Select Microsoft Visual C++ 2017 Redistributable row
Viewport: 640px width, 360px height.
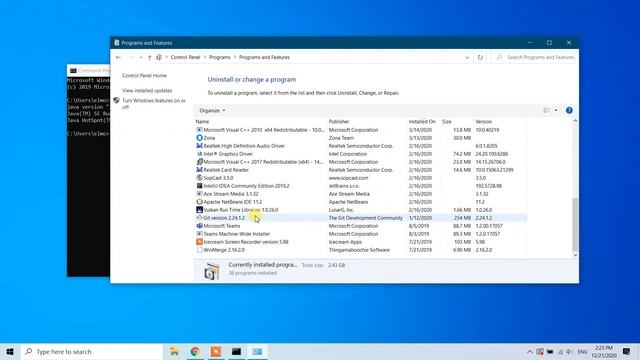361,162
